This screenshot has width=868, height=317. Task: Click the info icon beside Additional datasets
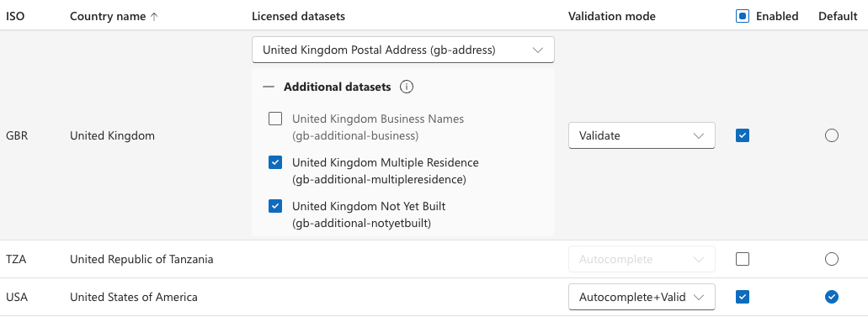point(407,87)
